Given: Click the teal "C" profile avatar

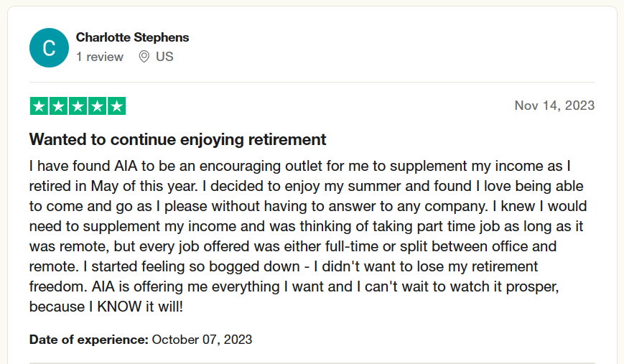Looking at the screenshot, I should tap(49, 47).
